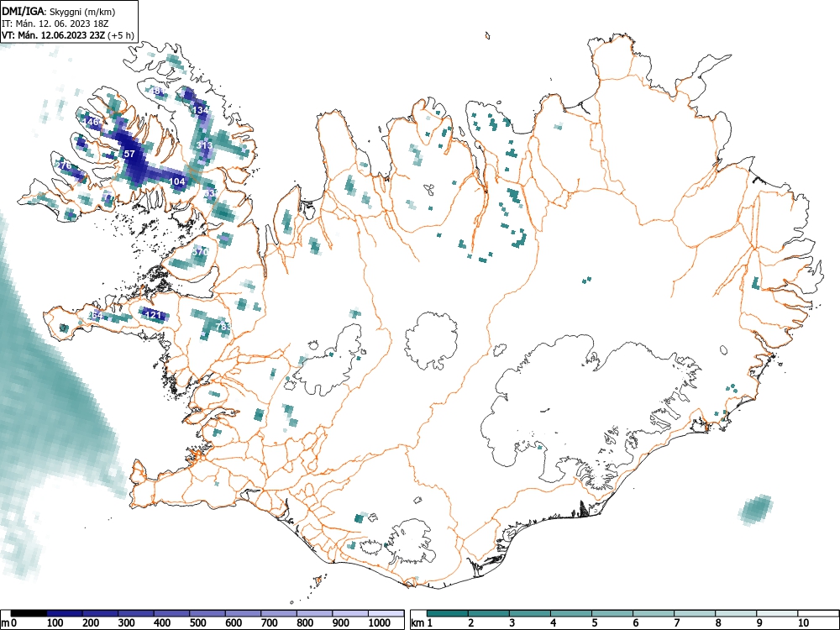The height and width of the screenshot is (630, 840).
Task: Click the black 0–100 m legend swatch
Action: tap(29, 613)
